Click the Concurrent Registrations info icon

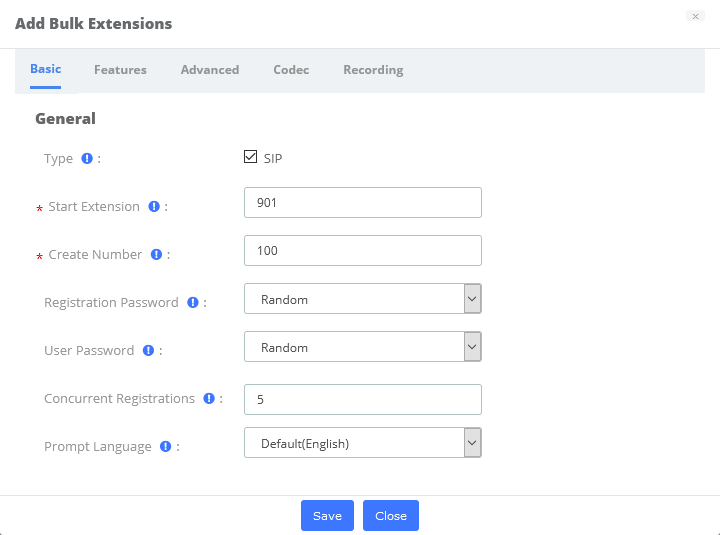[x=209, y=399]
